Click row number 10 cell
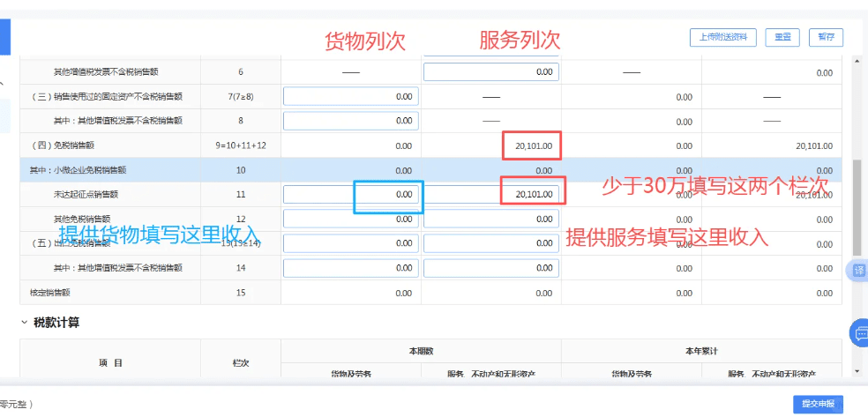 click(241, 170)
